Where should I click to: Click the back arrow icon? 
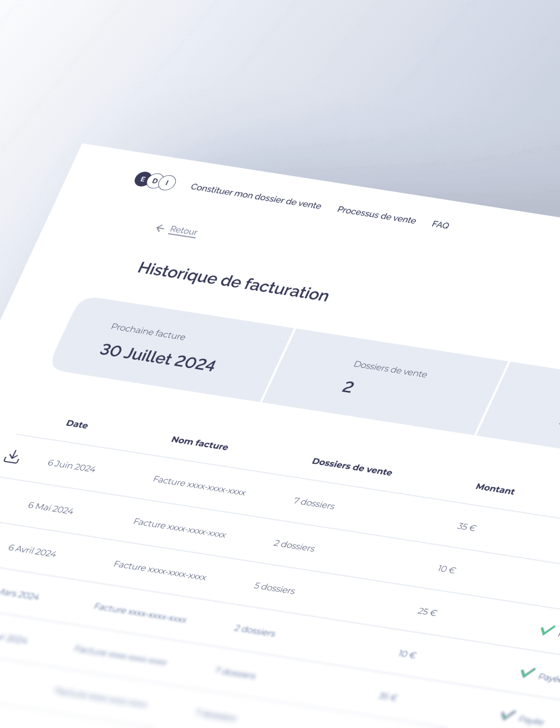pos(160,228)
